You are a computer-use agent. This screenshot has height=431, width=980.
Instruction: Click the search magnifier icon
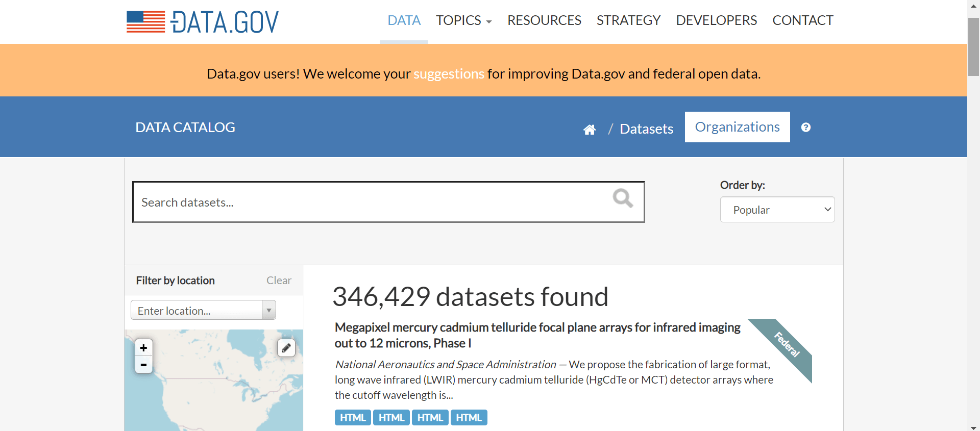(623, 198)
